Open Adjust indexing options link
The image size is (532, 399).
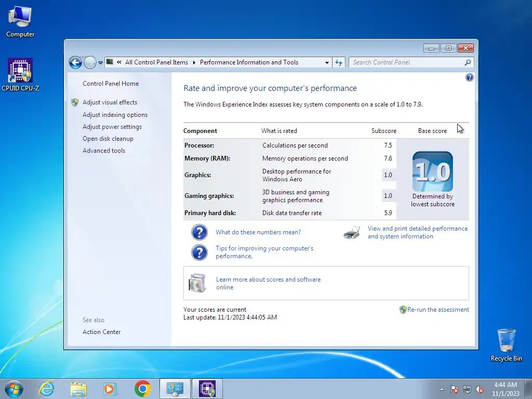pos(115,115)
